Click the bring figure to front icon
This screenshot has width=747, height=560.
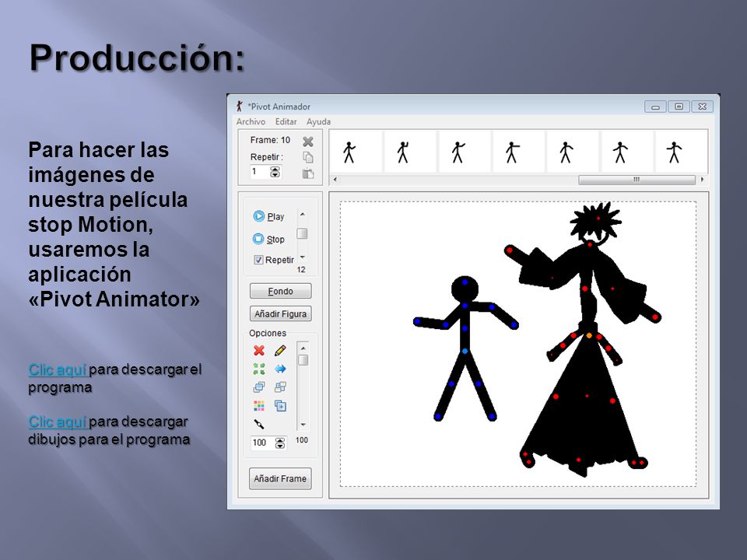click(258, 387)
